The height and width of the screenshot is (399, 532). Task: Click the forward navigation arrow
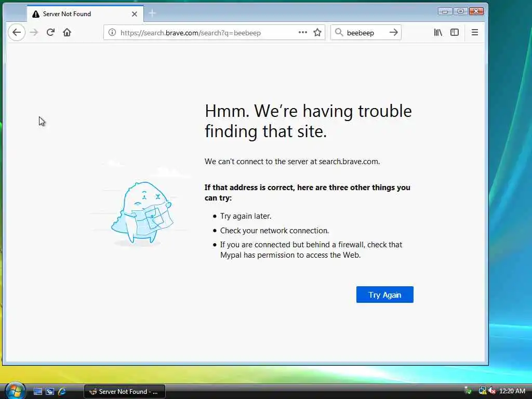34,33
